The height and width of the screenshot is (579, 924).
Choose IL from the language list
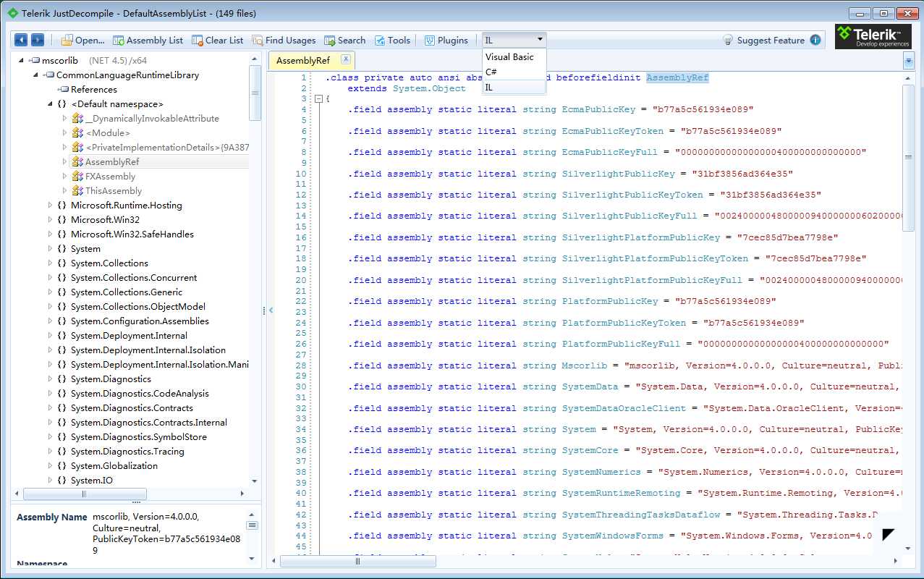(514, 87)
